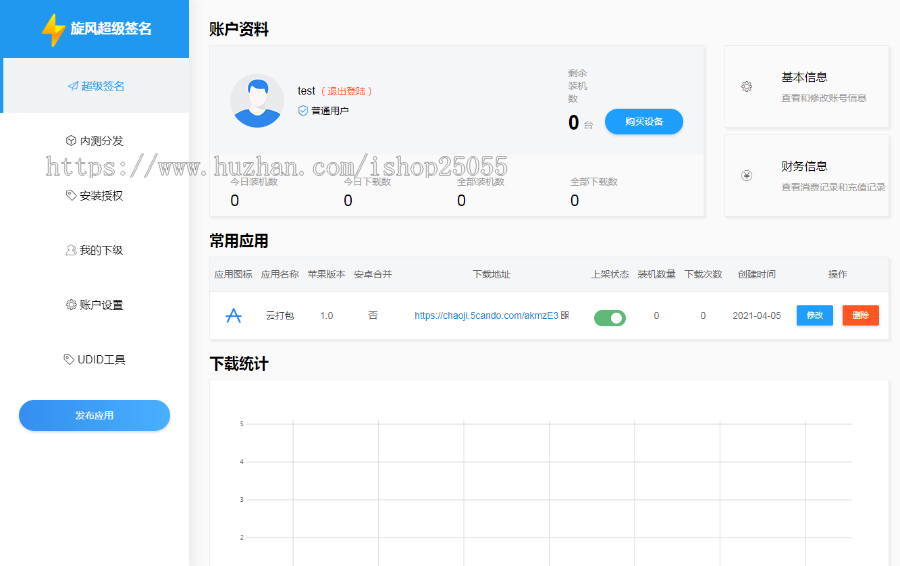Viewport: 900px width, 566px height.
Task: Click the 删除 button for 云打包
Action: pos(860,315)
